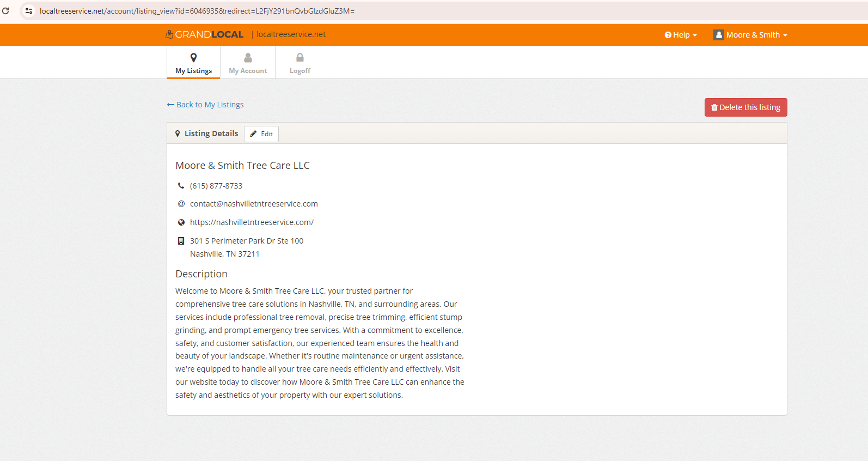Click the building icon beside the address
This screenshot has height=461, width=868.
(x=181, y=241)
